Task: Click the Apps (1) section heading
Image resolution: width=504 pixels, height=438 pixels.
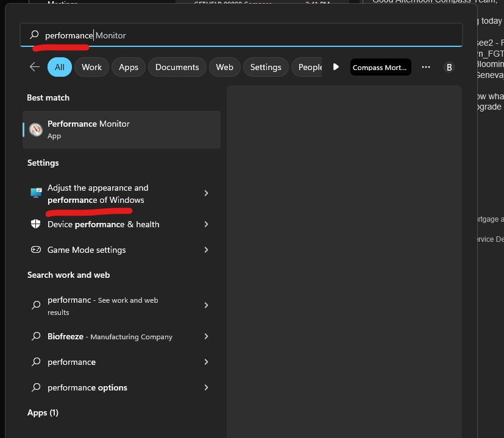Action: pos(43,412)
